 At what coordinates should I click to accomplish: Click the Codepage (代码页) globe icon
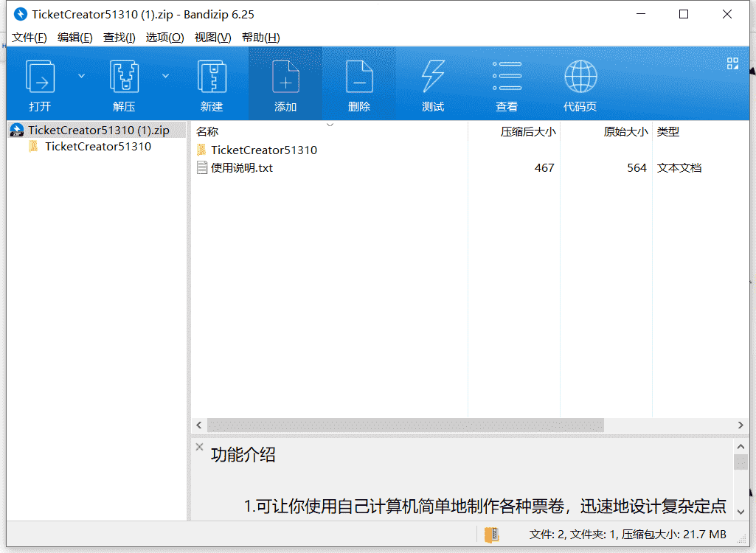click(x=580, y=76)
